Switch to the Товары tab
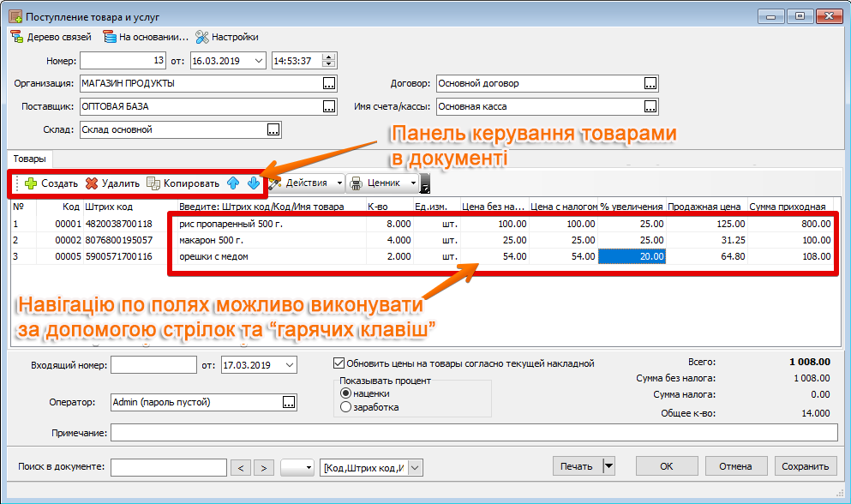The image size is (851, 504). [x=30, y=159]
